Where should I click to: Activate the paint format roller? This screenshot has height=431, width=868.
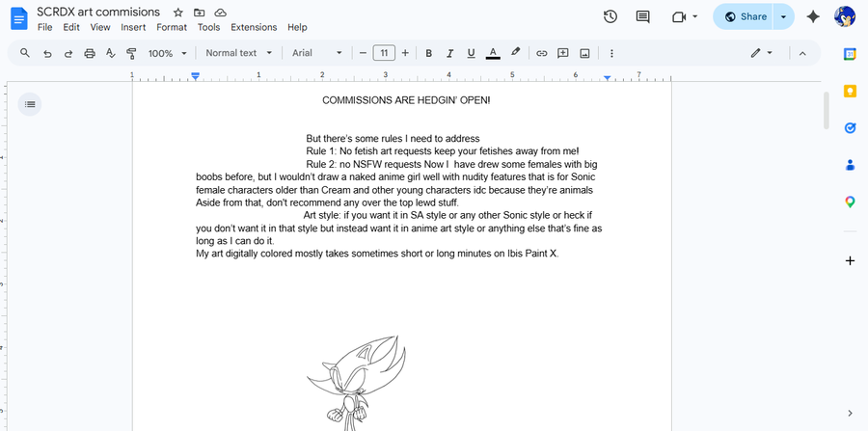(131, 53)
